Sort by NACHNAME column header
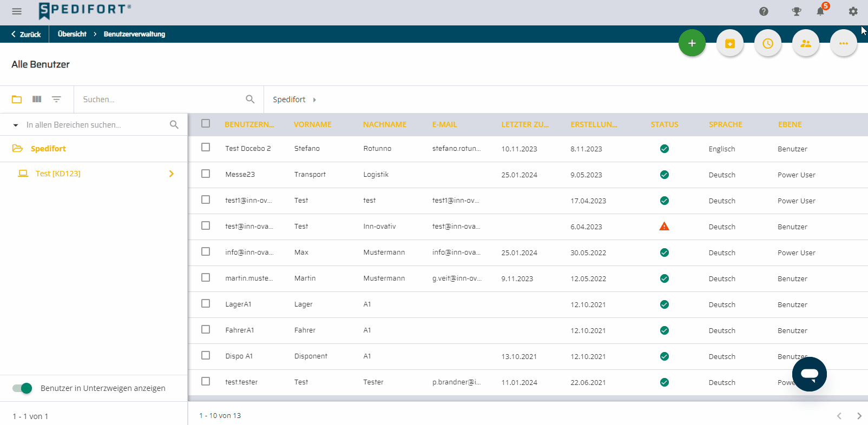 [385, 124]
